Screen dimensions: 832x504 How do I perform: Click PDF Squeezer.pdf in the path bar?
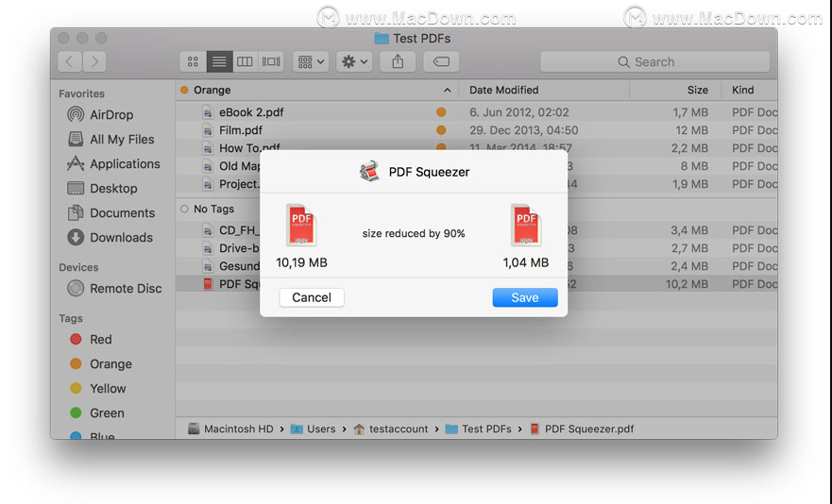[x=582, y=429]
